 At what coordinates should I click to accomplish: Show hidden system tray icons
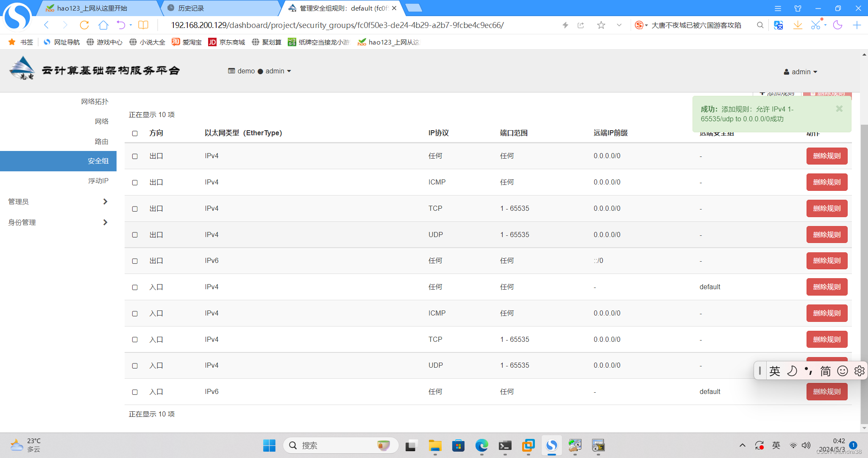click(742, 445)
